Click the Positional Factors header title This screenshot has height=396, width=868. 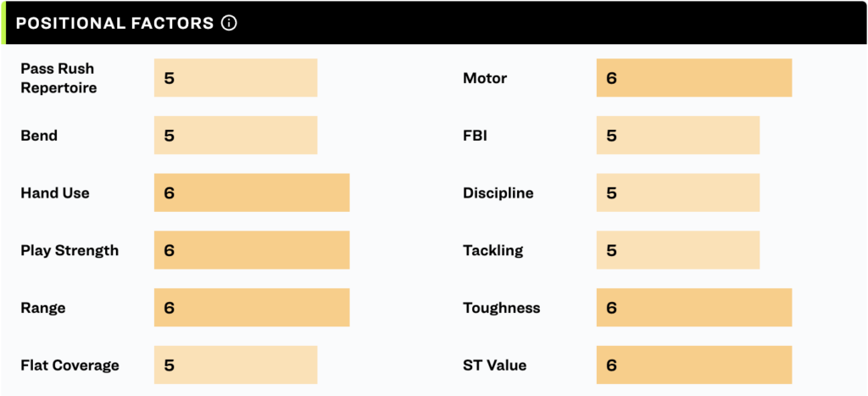(x=114, y=23)
